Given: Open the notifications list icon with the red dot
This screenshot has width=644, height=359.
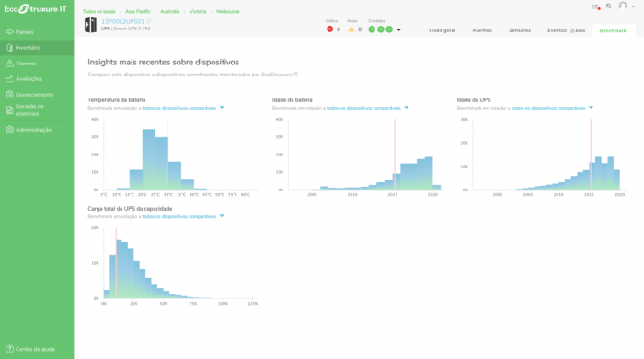Looking at the screenshot, I should (x=596, y=6).
